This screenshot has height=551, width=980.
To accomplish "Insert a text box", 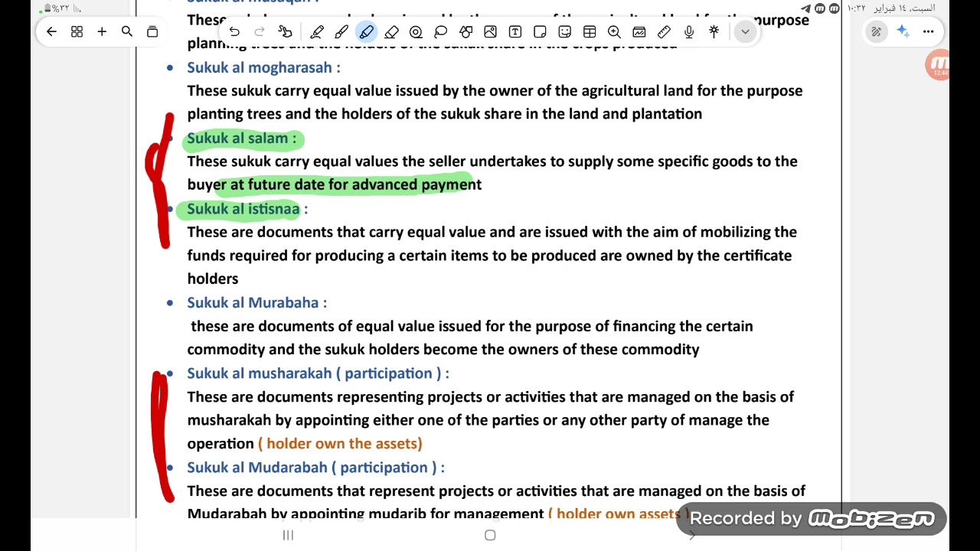I will coord(515,31).
